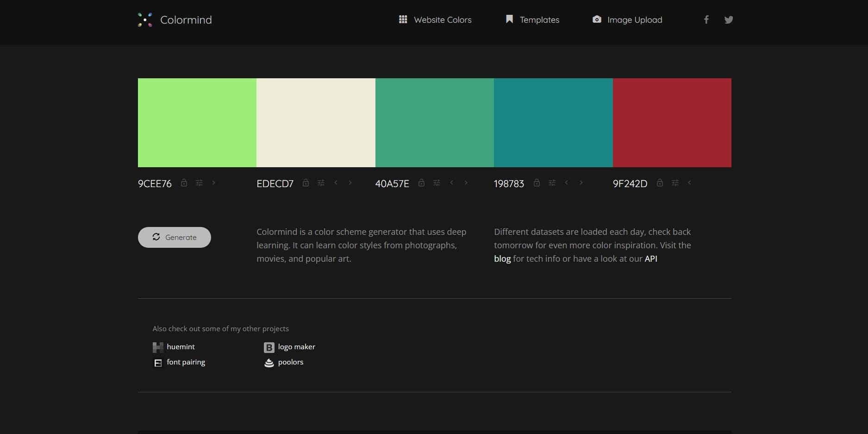Open color adjustment sliders for 9CEE76
This screenshot has height=434, width=868.
click(x=199, y=183)
